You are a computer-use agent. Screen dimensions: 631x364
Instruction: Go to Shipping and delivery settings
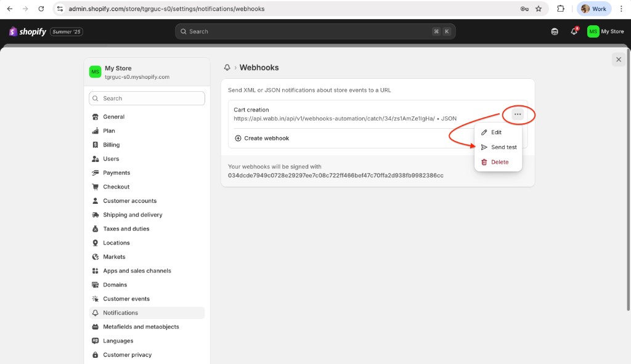tap(147, 215)
